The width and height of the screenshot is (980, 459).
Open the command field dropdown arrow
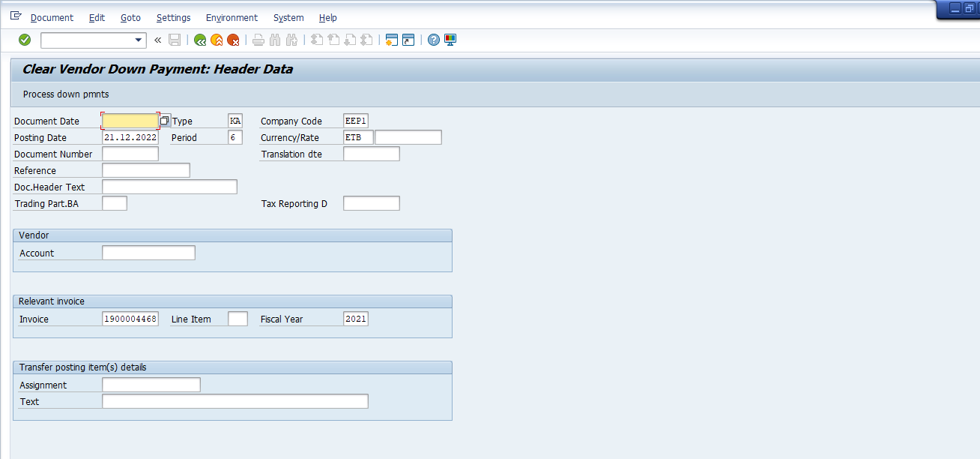[139, 40]
